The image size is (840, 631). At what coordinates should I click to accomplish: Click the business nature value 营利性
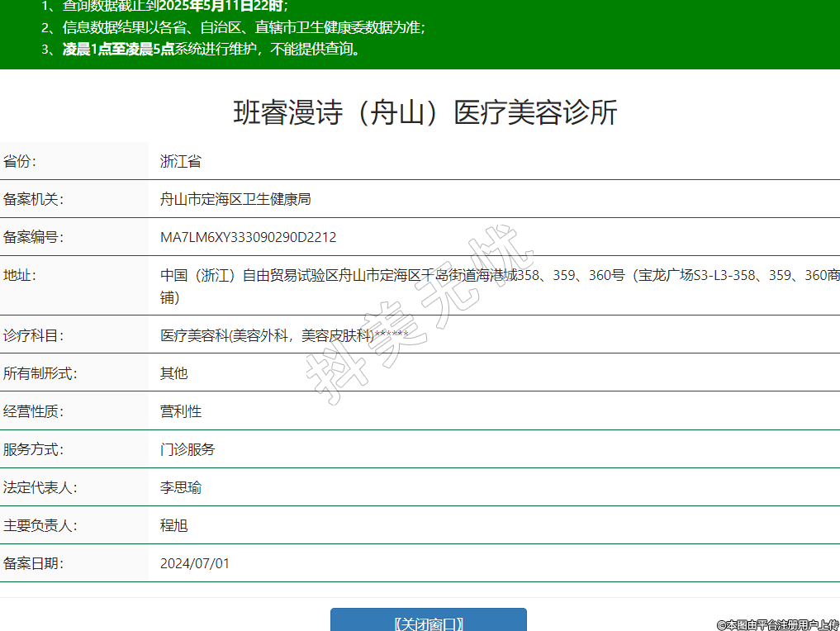pyautogui.click(x=181, y=410)
